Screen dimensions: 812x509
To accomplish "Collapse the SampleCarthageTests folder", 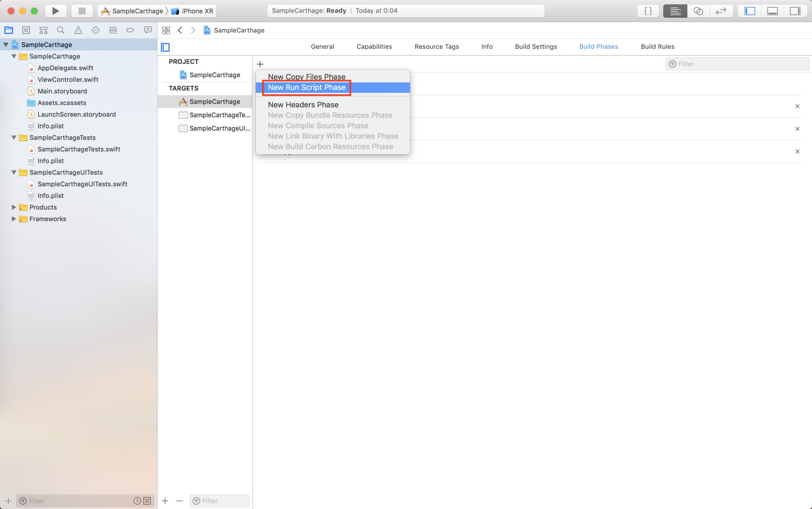I will pos(14,138).
